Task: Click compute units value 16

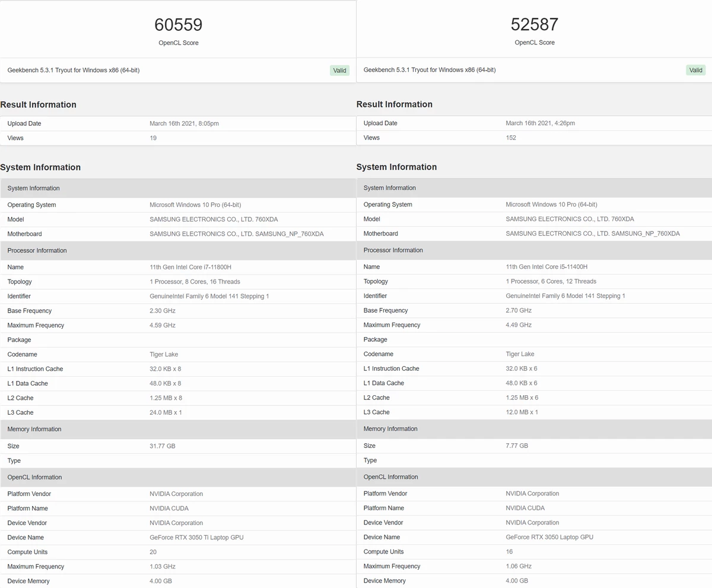Action: [x=509, y=552]
